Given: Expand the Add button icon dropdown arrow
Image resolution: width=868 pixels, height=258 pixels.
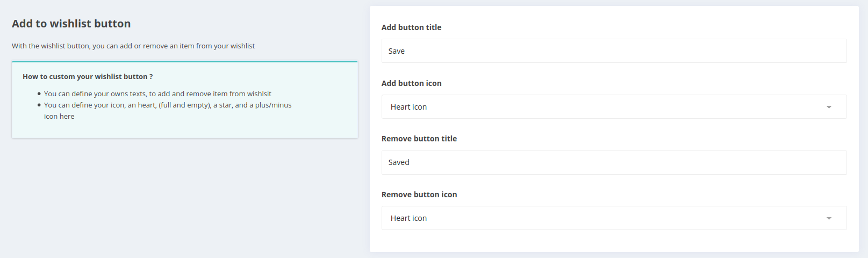Looking at the screenshot, I should pos(829,107).
